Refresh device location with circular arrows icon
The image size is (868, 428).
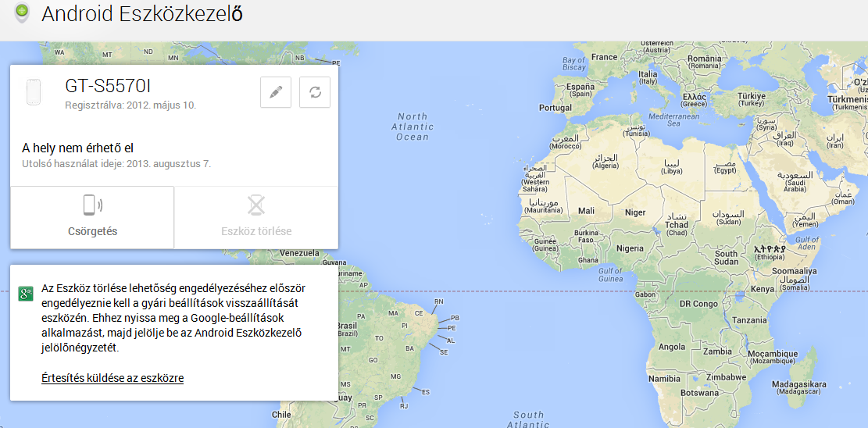(x=315, y=92)
